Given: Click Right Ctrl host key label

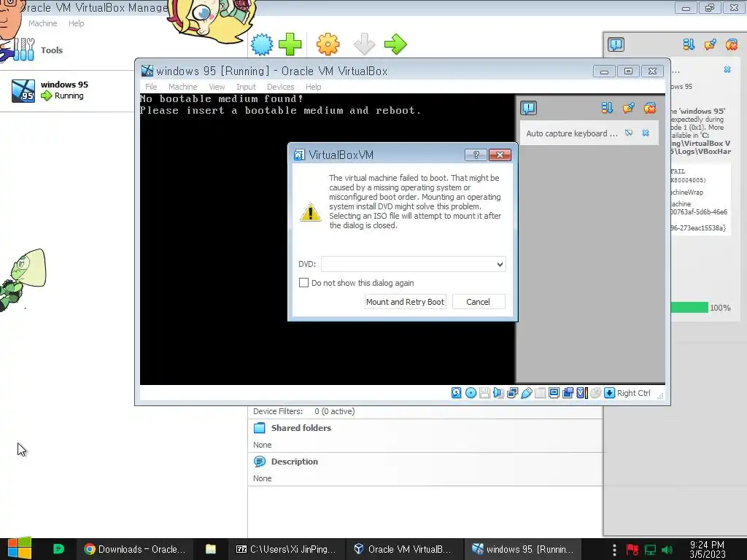Looking at the screenshot, I should click(634, 393).
